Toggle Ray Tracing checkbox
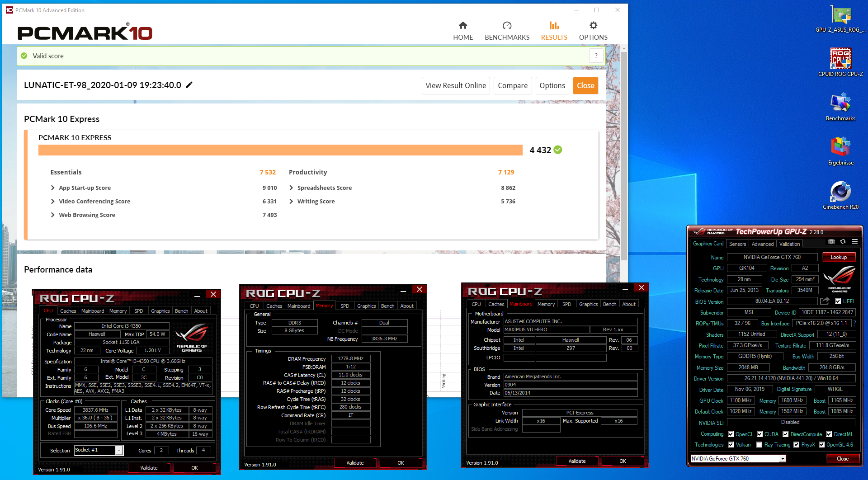This screenshot has height=480, width=868. [759, 445]
